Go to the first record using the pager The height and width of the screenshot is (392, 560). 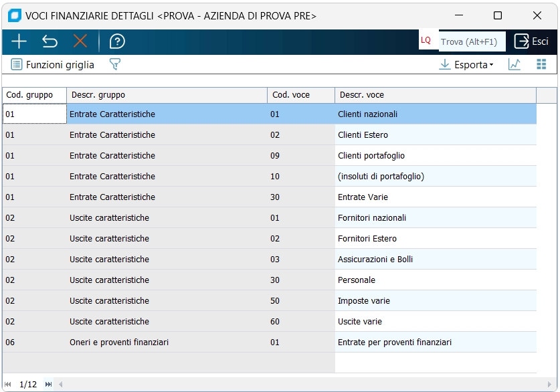8,385
